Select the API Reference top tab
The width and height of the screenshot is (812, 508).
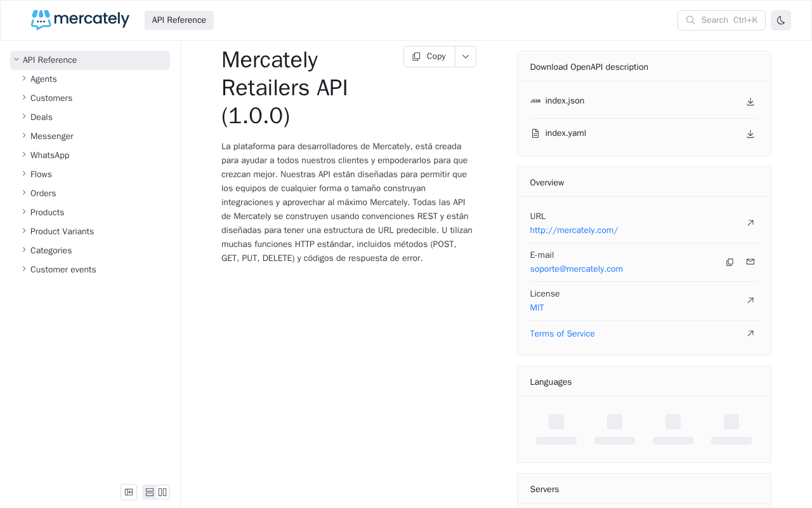pos(179,20)
